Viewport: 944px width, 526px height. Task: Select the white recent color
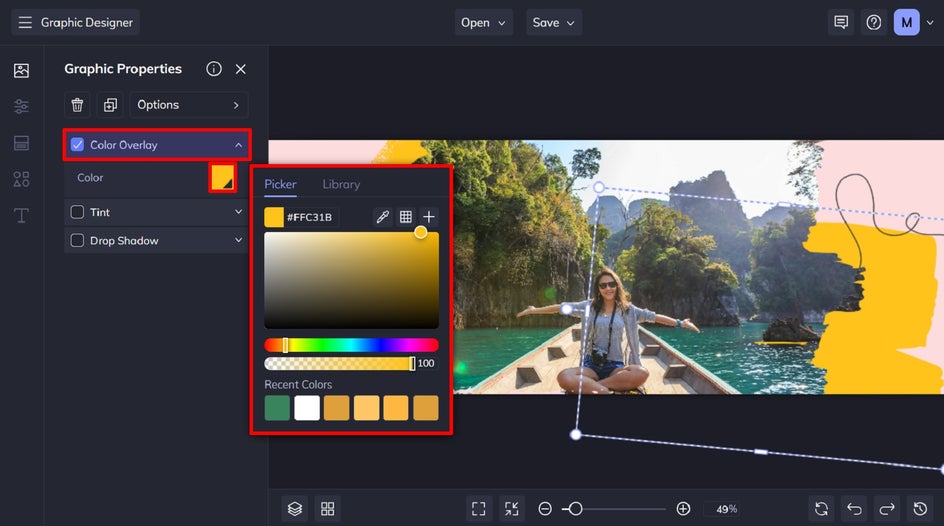[306, 408]
